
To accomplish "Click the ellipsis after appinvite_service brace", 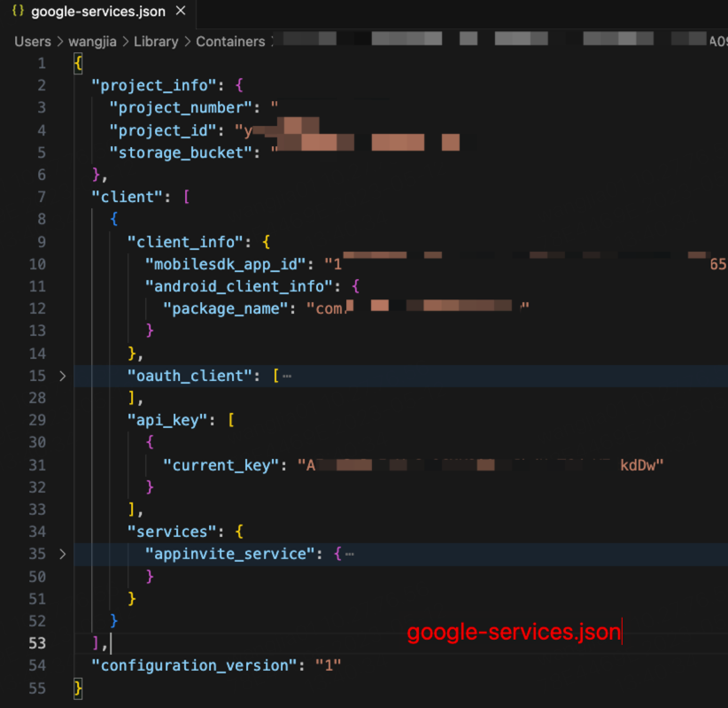I will 349,554.
